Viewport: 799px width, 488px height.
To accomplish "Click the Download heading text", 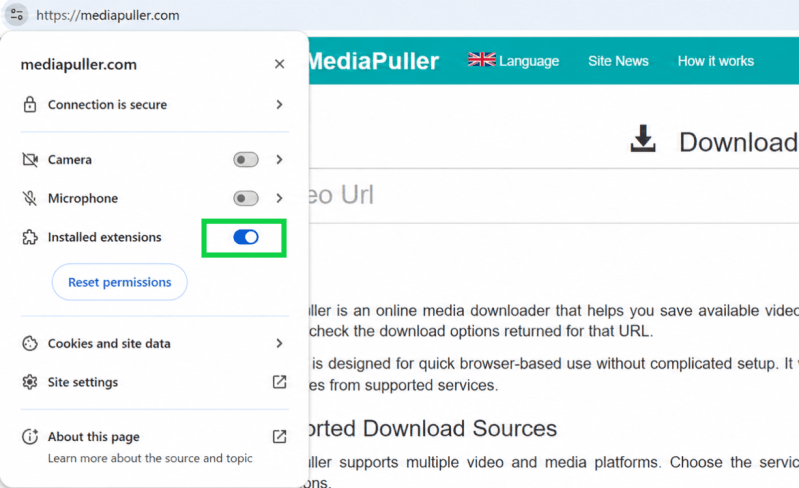I will coord(739,142).
